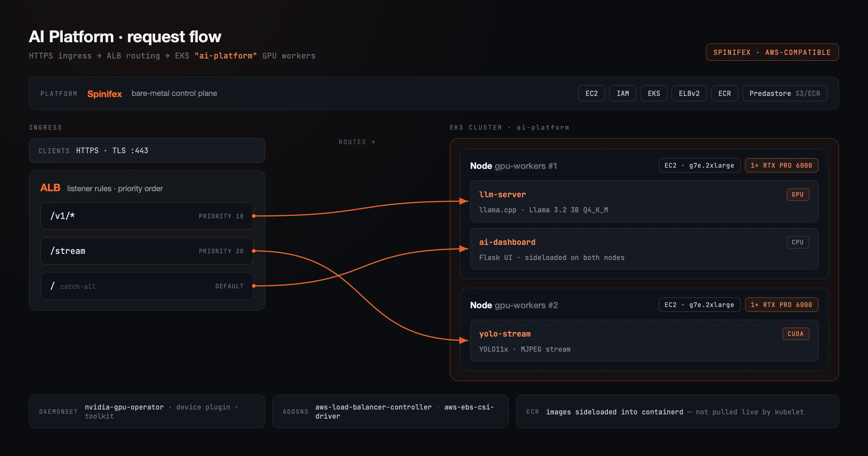
Task: Select the CLIENTS HTTPS · TLS :443 box
Action: [147, 150]
